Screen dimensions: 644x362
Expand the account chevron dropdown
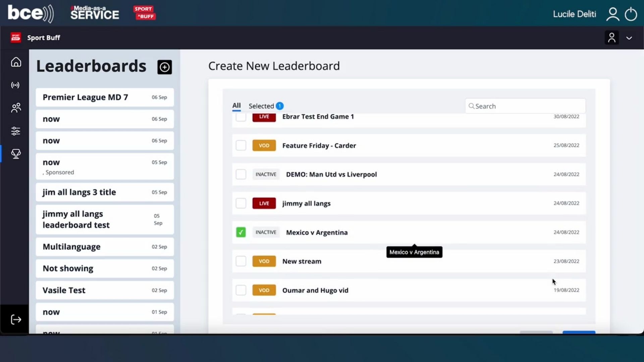tap(629, 38)
